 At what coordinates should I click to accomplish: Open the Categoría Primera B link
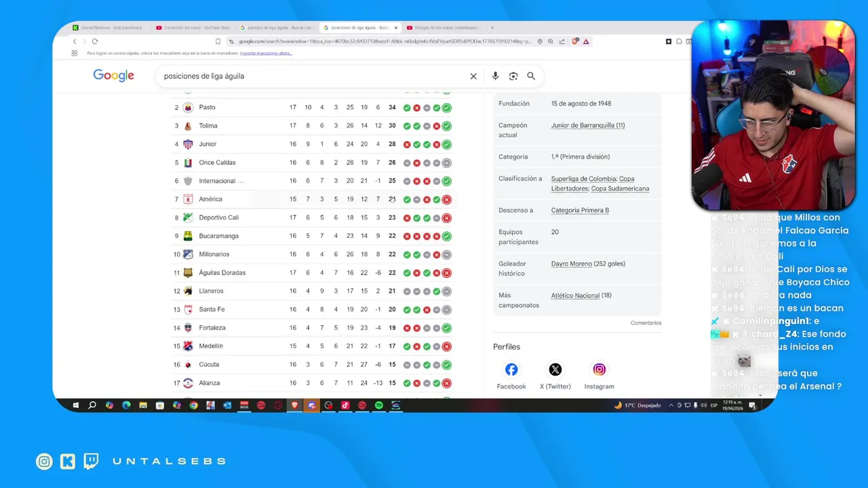(x=580, y=210)
